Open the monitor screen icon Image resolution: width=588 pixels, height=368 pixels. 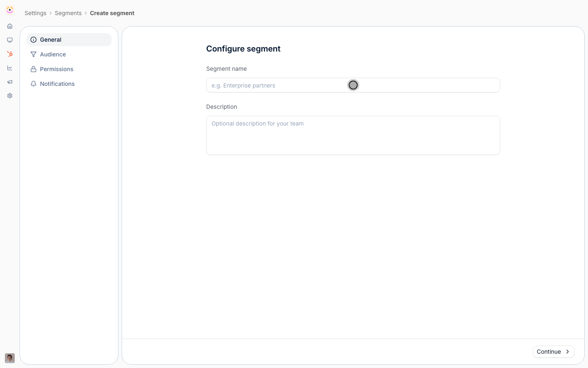(x=10, y=40)
